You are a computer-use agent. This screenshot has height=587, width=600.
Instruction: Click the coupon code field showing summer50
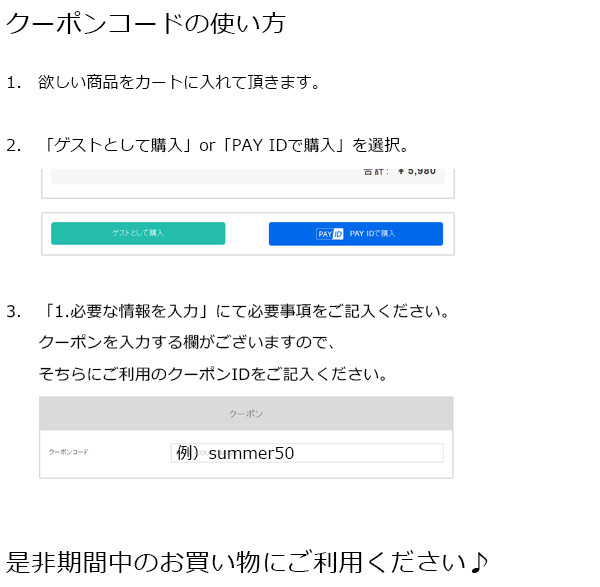[x=307, y=453]
